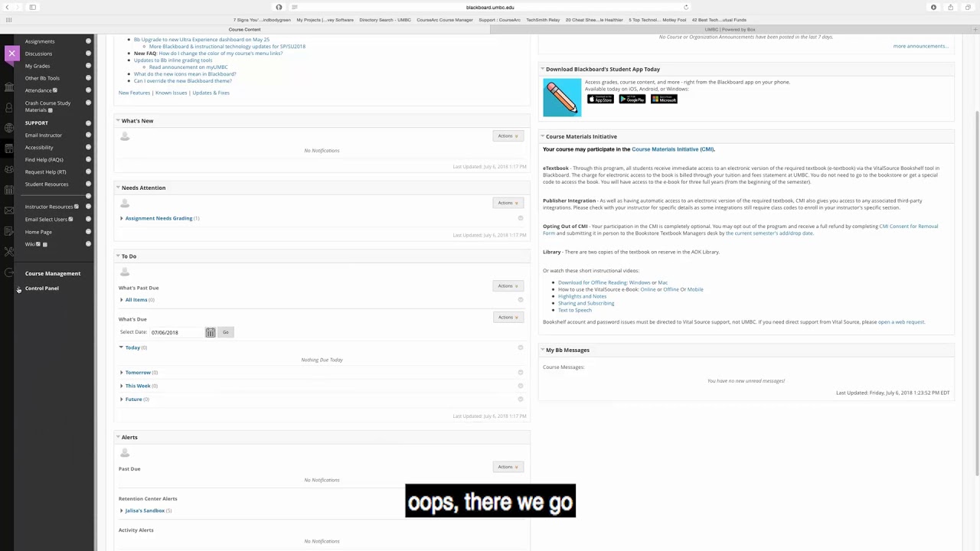980x551 pixels.
Task: Open the Institution page icon in dark sidebar
Action: [x=9, y=87]
